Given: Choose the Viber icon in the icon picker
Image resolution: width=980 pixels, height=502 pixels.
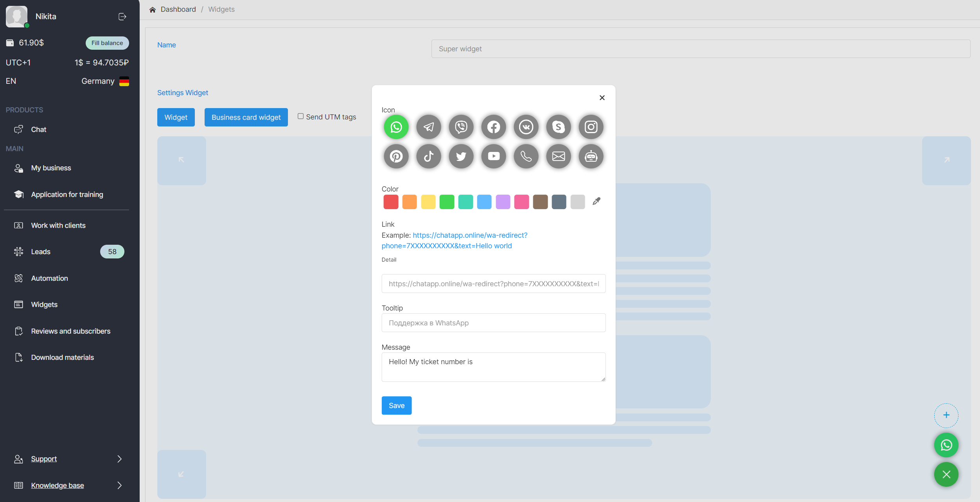Looking at the screenshot, I should click(x=461, y=127).
